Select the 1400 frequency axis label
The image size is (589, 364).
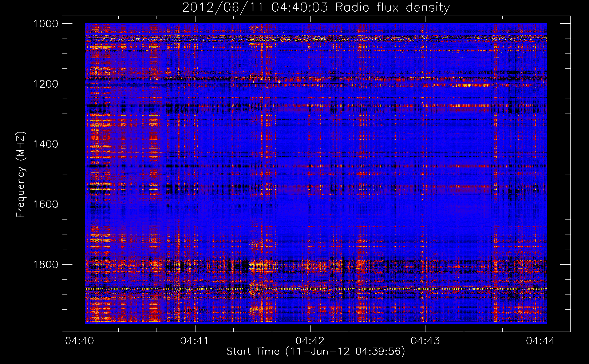pyautogui.click(x=46, y=144)
